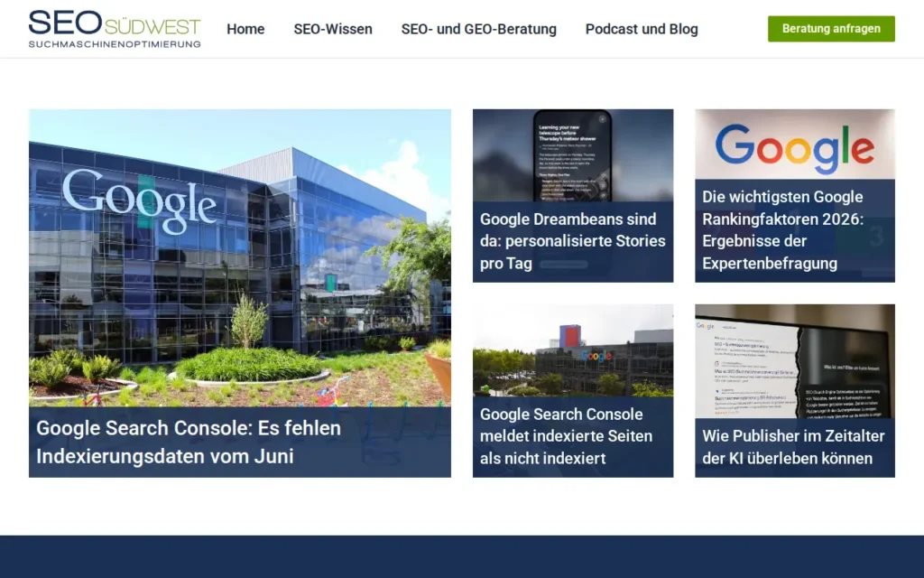This screenshot has width=924, height=578.
Task: Open 'Wie Publisher im Zeitalter der KI' article
Action: point(793,447)
